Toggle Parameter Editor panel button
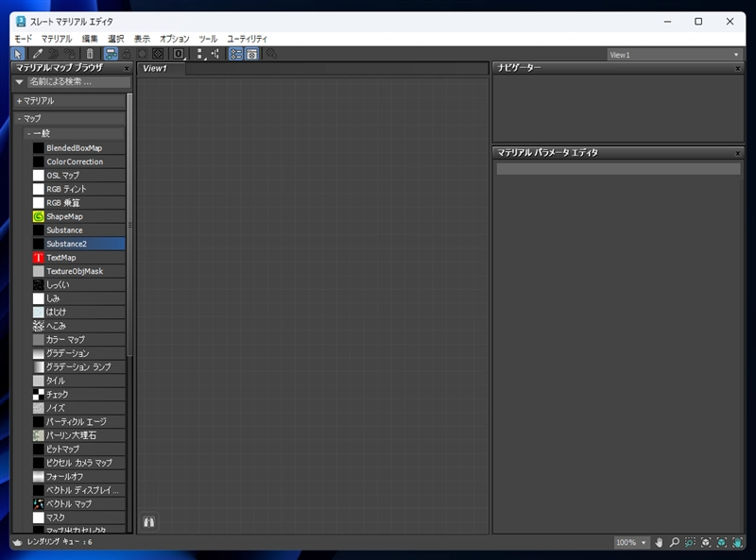Image resolution: width=756 pixels, height=560 pixels. coord(251,54)
